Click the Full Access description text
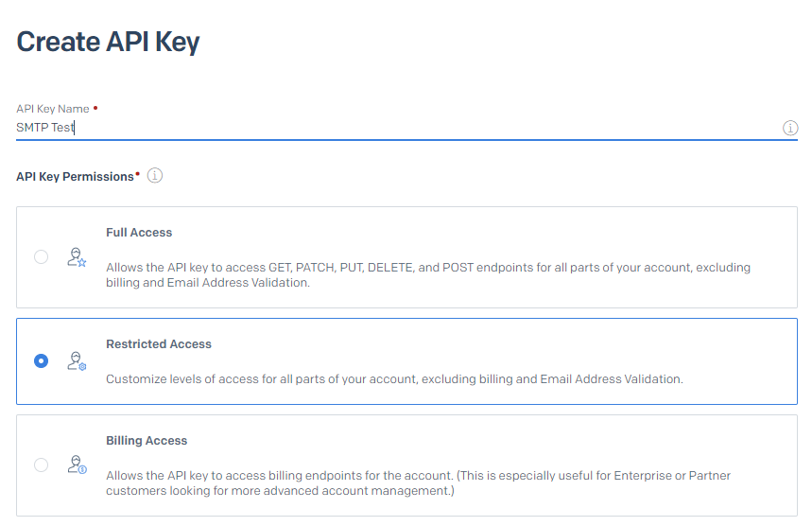Image resolution: width=812 pixels, height=526 pixels. coord(428,274)
